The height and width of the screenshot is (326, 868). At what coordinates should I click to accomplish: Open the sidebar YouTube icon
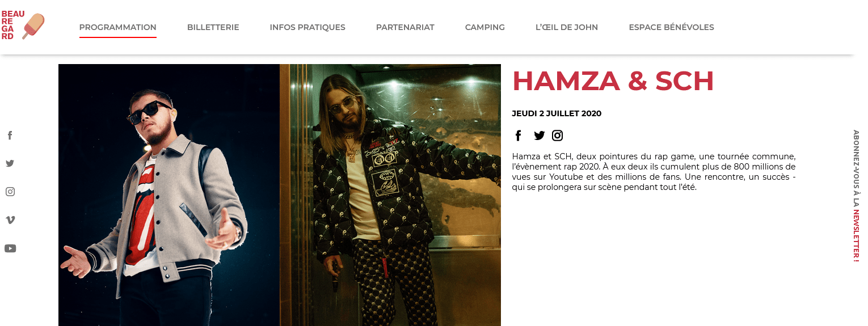click(x=10, y=248)
